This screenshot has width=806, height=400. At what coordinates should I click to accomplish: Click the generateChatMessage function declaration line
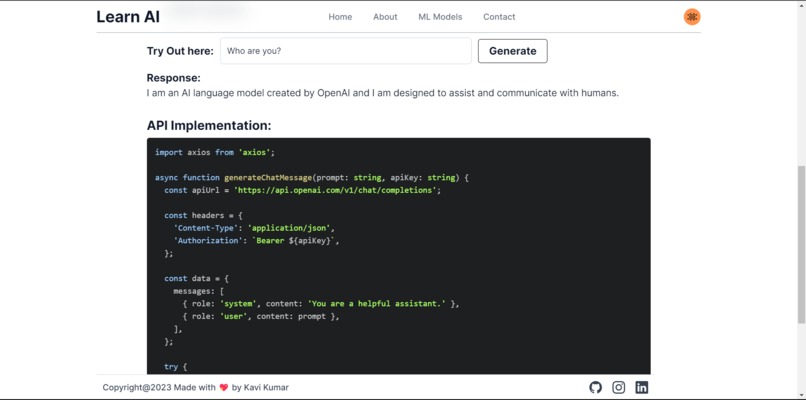[x=312, y=177]
